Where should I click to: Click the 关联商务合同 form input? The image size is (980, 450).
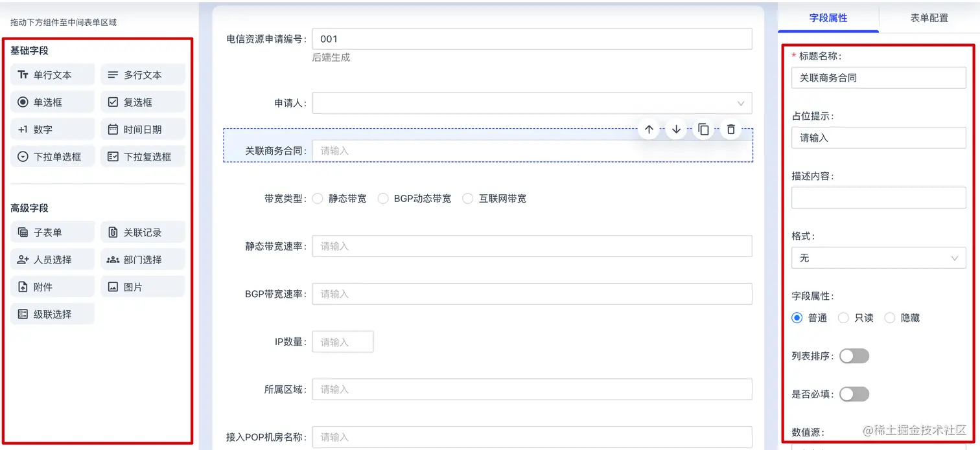coord(532,150)
